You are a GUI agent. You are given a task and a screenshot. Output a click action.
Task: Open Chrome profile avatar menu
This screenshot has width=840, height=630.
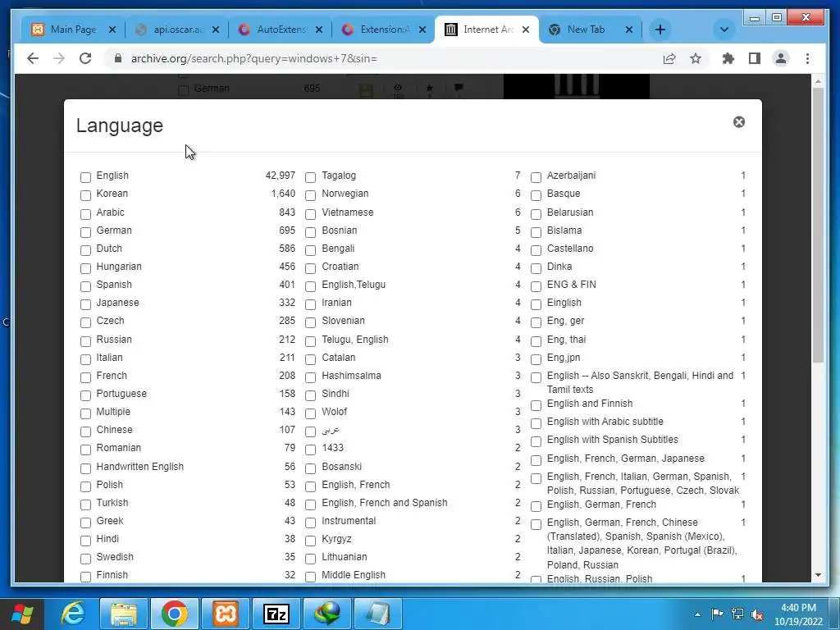pos(781,58)
